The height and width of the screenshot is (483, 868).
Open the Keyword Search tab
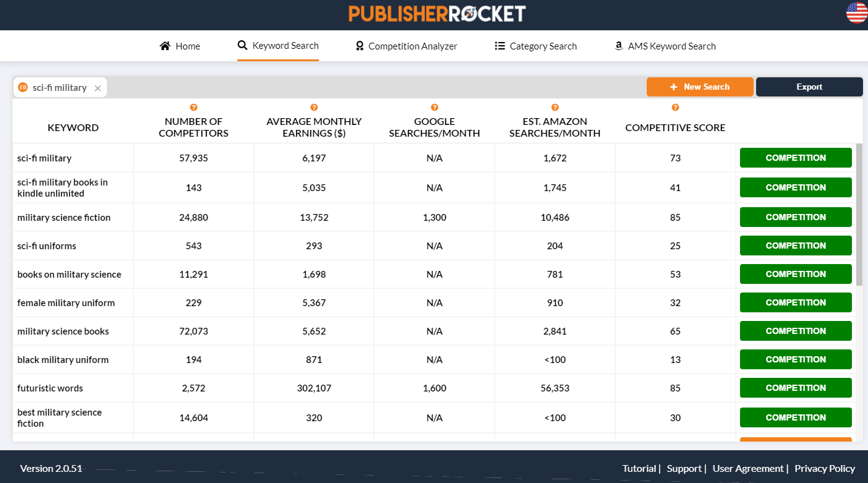[x=278, y=46]
